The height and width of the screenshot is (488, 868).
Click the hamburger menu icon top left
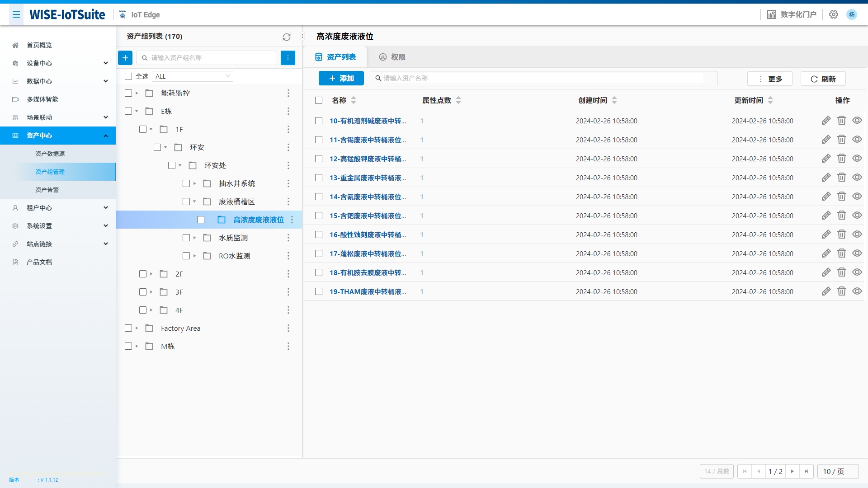click(16, 14)
